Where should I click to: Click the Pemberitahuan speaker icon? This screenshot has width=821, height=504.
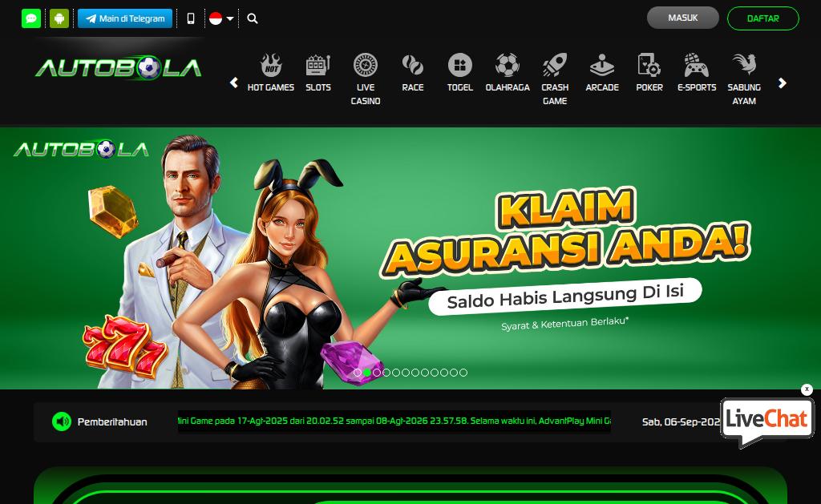(x=62, y=421)
